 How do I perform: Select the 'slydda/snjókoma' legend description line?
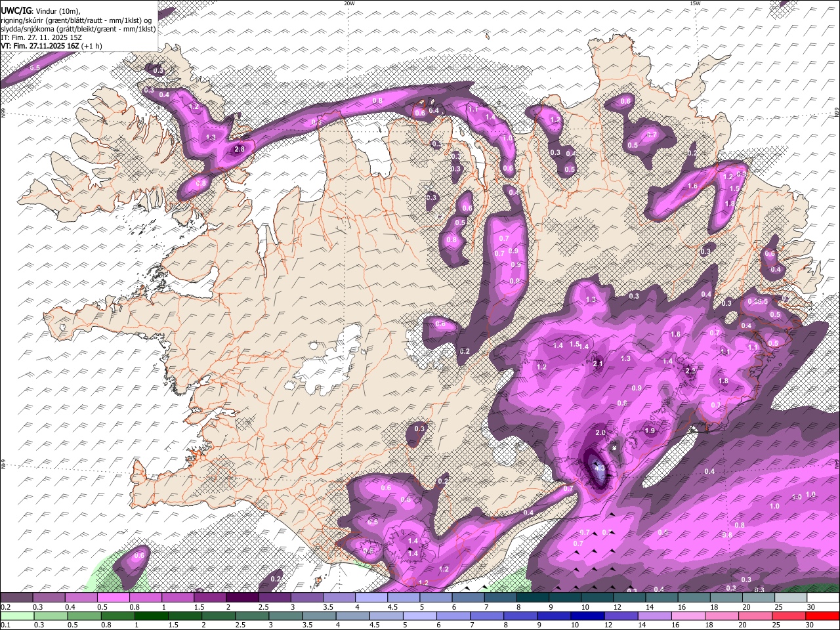(x=78, y=29)
